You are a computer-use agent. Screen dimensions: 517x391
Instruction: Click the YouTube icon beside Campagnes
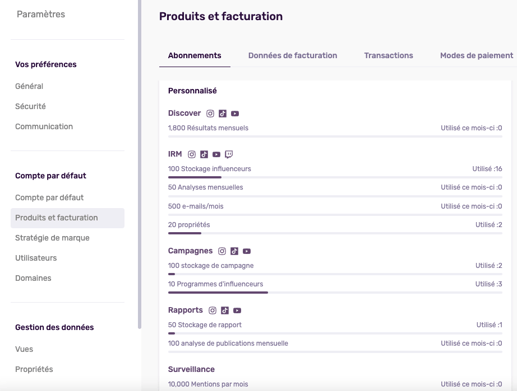pos(247,251)
